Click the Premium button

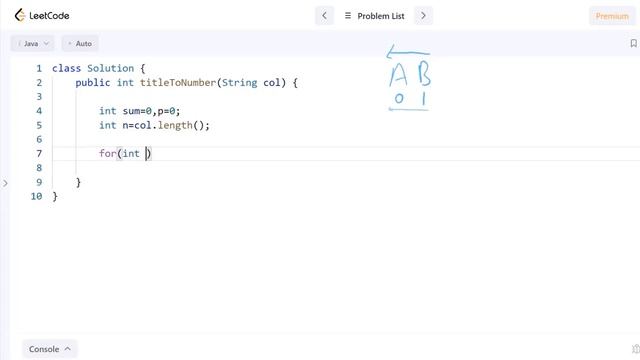pos(612,16)
